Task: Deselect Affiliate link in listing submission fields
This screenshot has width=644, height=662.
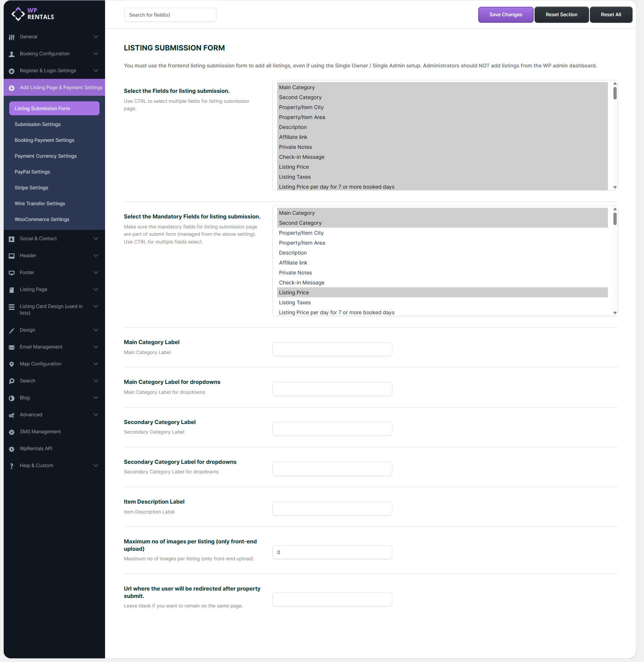Action: (293, 137)
